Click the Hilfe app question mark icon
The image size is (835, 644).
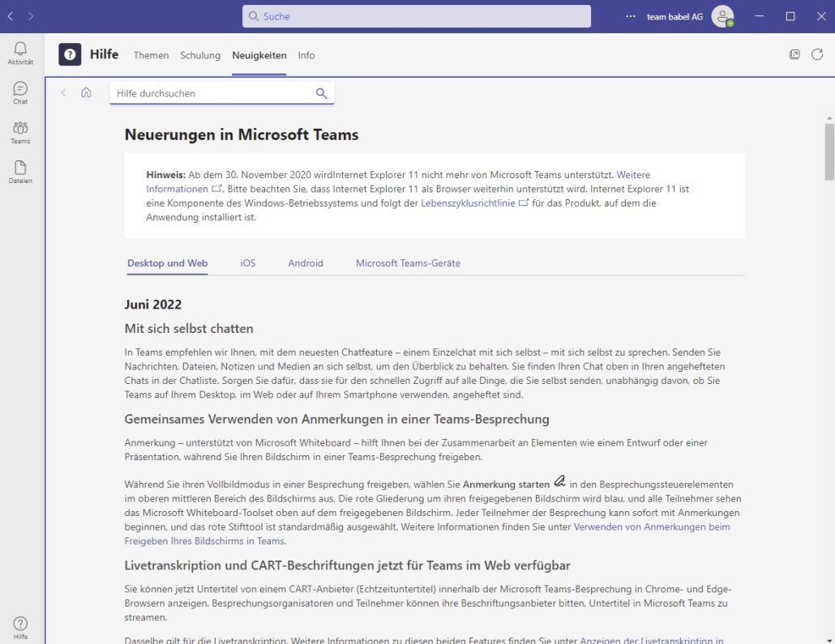[70, 54]
